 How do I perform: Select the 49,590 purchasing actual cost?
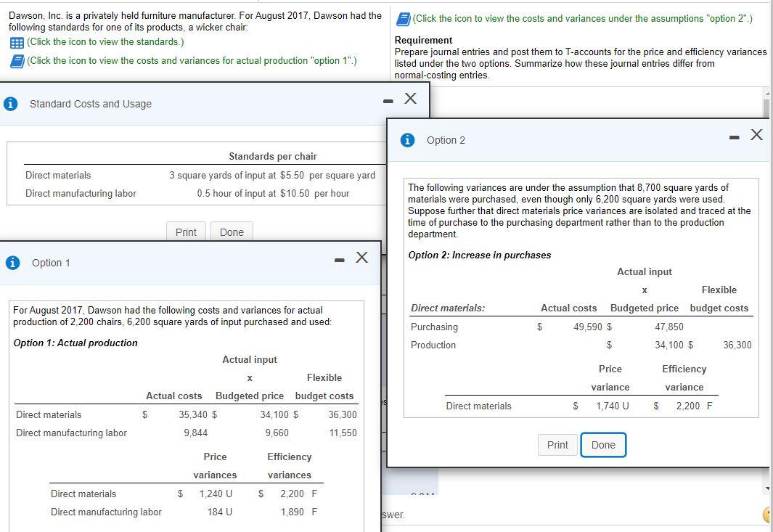pos(588,327)
